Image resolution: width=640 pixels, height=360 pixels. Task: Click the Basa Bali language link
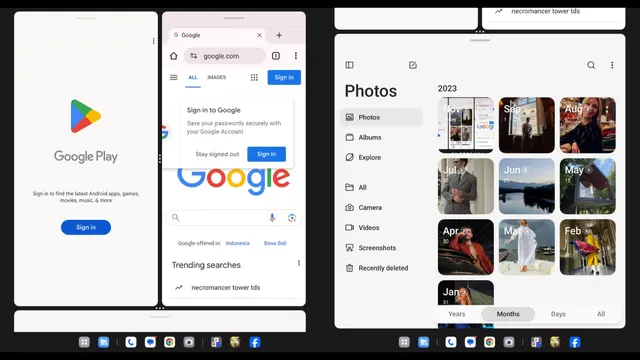coord(275,243)
